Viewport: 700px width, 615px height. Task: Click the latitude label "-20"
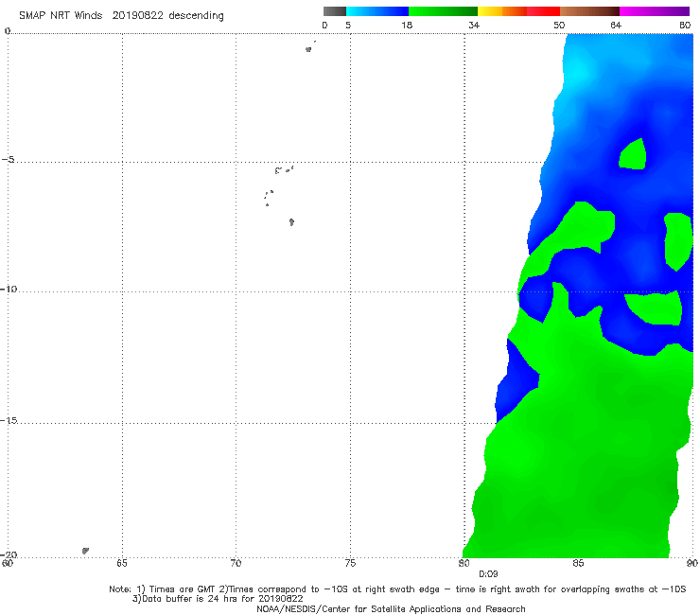tap(9, 554)
